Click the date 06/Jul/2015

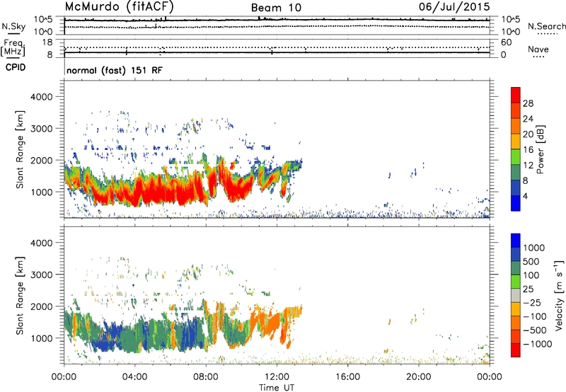pos(454,6)
